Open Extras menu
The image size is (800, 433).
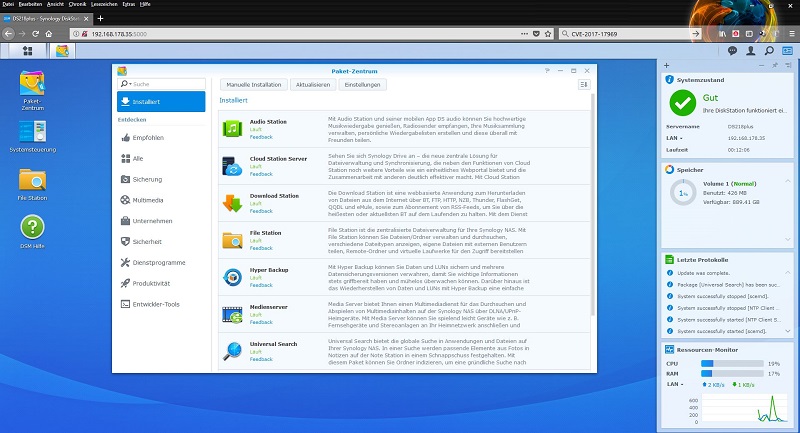coord(129,4)
